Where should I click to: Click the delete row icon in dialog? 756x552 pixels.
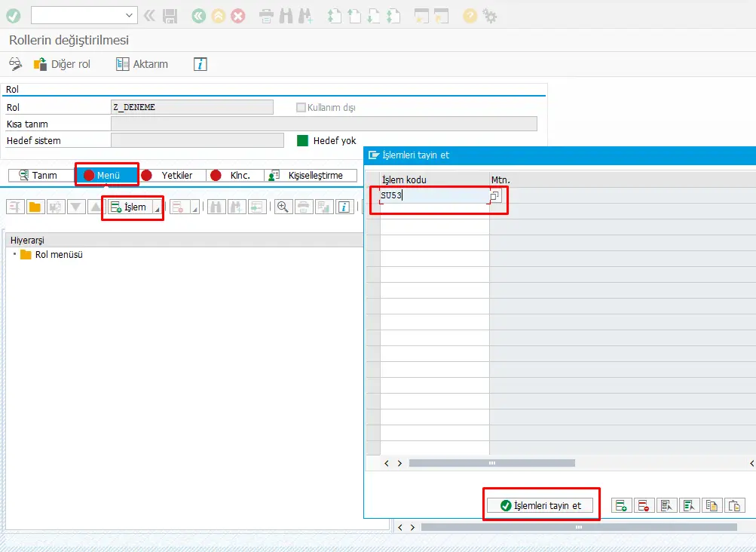pyautogui.click(x=644, y=506)
